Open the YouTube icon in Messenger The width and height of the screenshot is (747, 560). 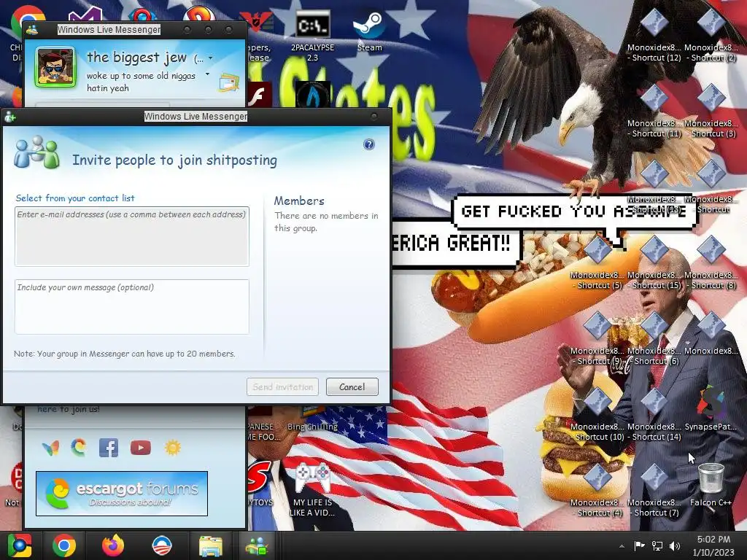tap(141, 448)
